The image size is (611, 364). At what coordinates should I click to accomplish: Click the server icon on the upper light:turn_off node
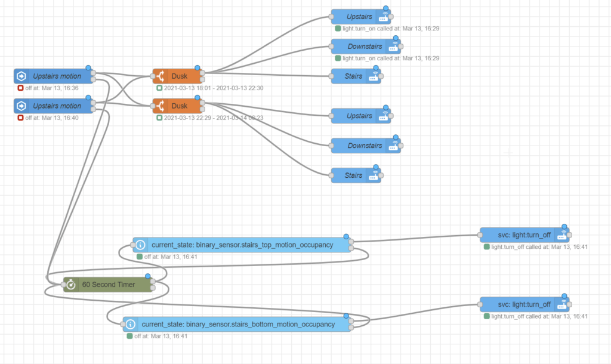click(x=561, y=235)
